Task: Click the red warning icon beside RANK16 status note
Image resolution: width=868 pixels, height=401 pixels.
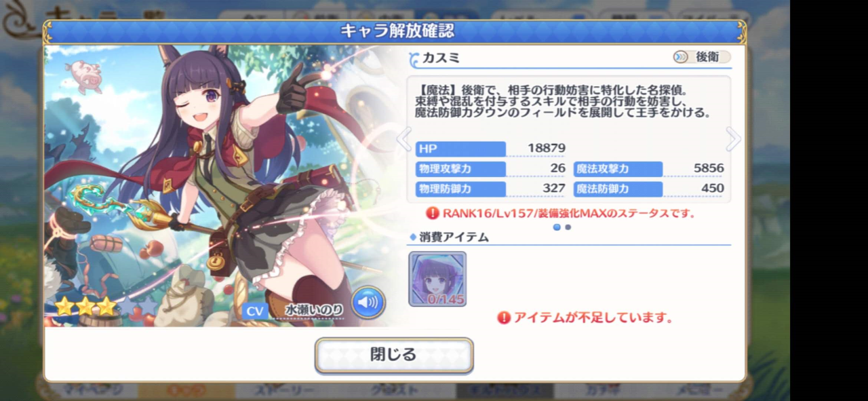Action: [x=433, y=213]
